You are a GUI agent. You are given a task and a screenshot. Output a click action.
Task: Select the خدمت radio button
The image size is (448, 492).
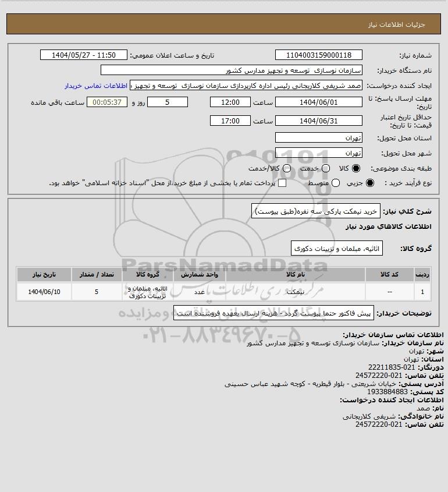326,168
